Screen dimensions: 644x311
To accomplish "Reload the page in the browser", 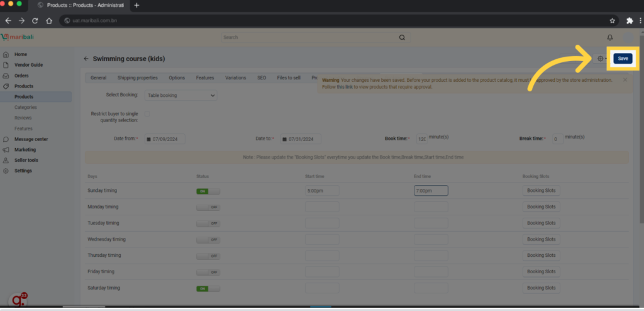I will click(x=35, y=20).
